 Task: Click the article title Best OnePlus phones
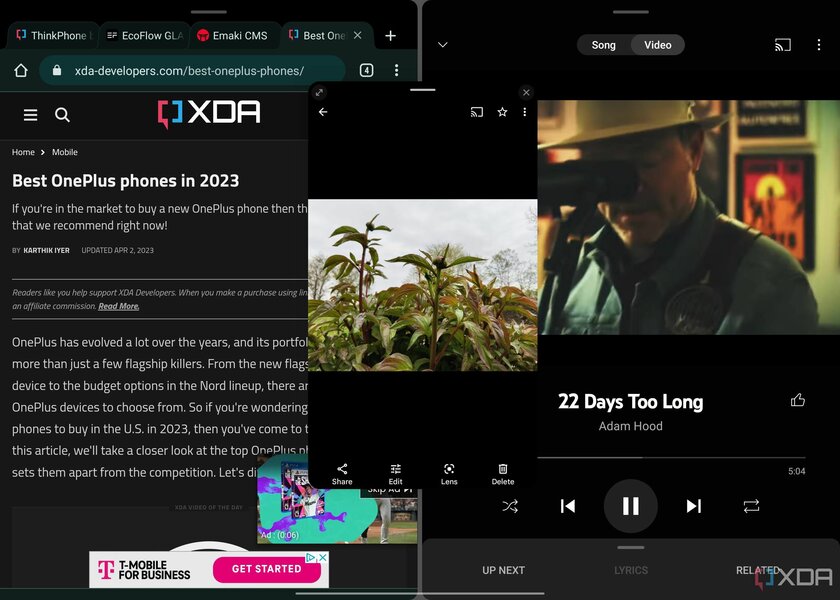125,181
